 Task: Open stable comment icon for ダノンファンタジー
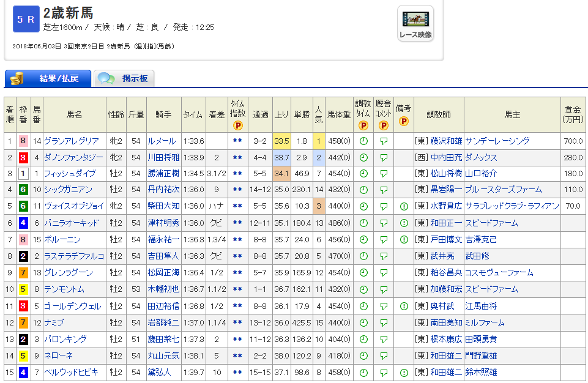(384, 158)
